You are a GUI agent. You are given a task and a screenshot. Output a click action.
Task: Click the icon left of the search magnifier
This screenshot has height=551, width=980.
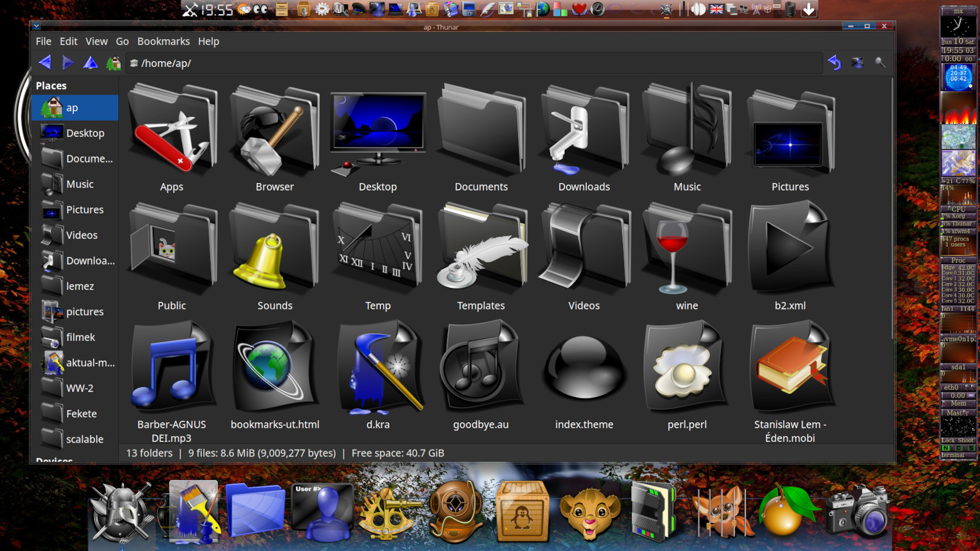tap(857, 62)
